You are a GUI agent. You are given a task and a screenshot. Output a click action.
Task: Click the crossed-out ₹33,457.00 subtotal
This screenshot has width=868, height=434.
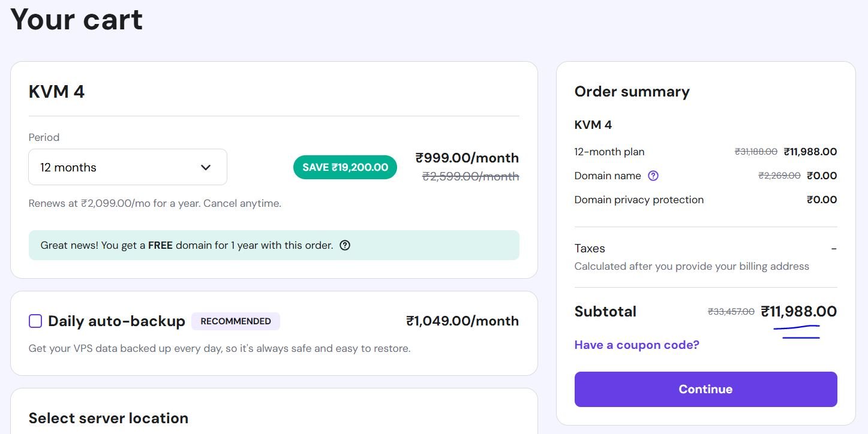[x=731, y=312]
